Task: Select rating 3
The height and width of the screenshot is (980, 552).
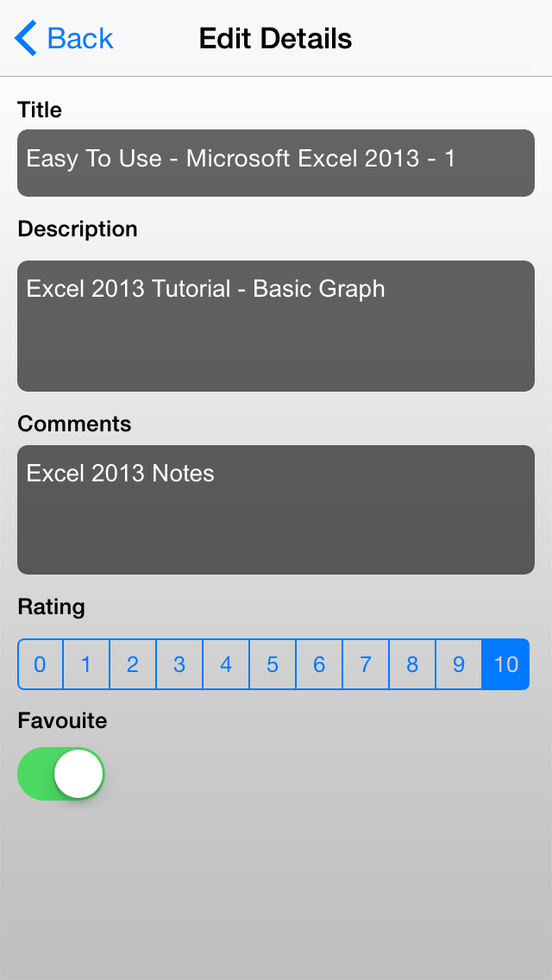Action: pyautogui.click(x=179, y=664)
